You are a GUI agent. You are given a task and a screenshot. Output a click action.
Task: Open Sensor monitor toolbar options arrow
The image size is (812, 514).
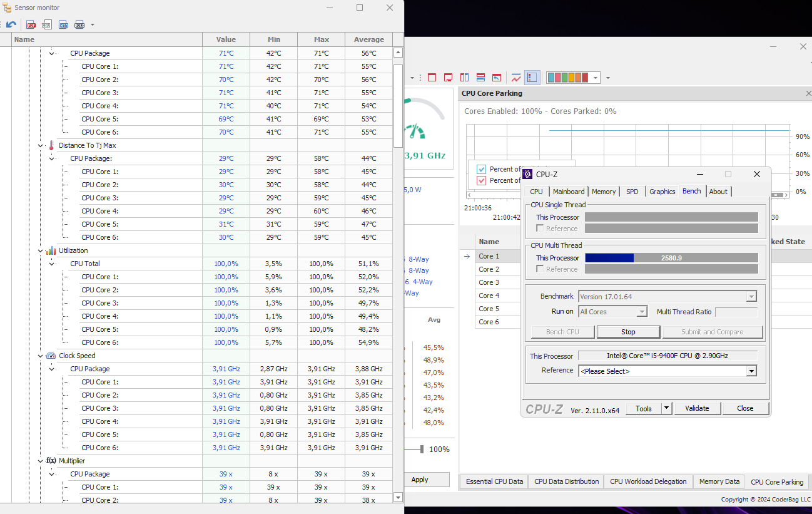pyautogui.click(x=93, y=25)
